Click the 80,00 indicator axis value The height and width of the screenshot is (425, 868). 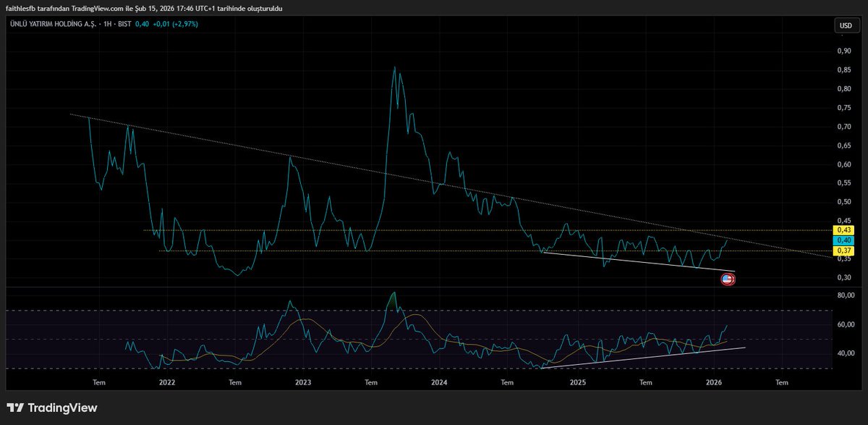click(846, 295)
